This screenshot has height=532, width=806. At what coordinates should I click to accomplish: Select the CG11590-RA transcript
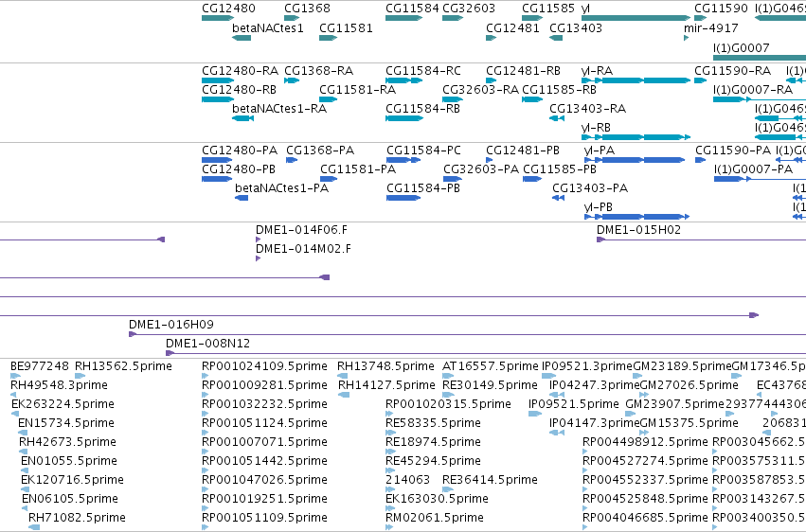point(701,80)
